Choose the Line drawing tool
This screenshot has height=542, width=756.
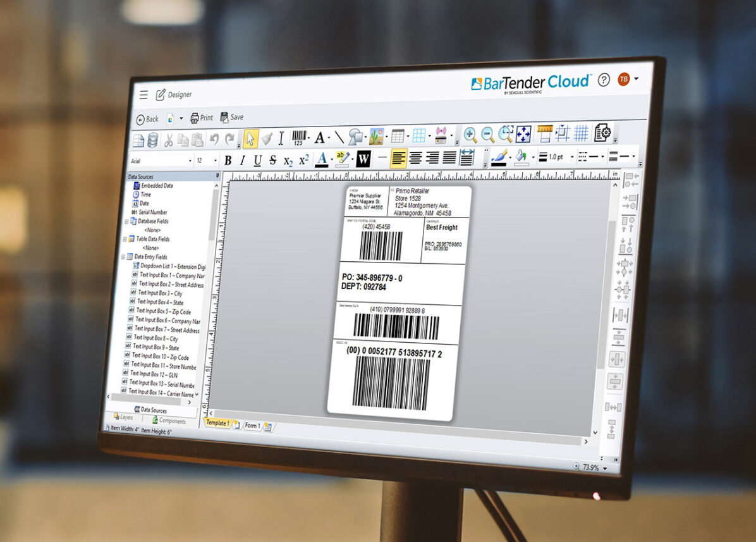click(x=338, y=137)
